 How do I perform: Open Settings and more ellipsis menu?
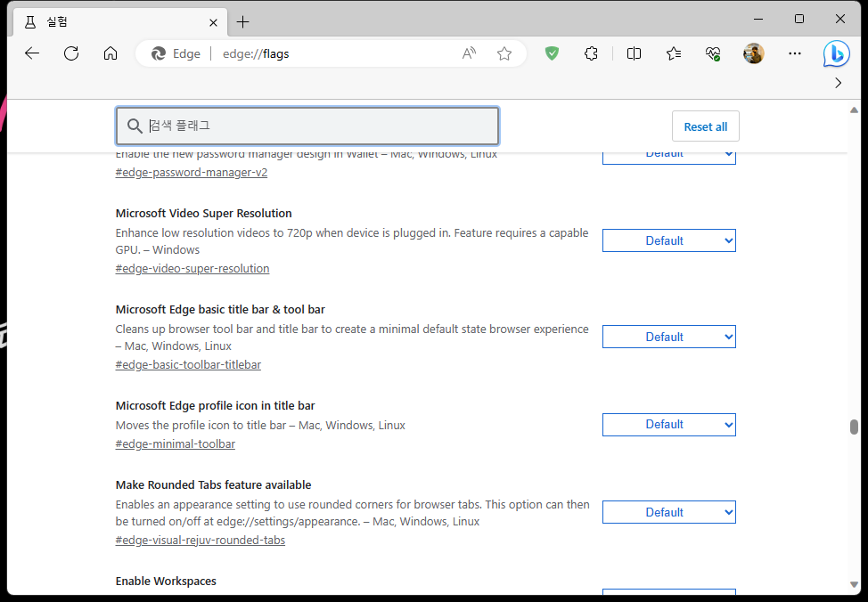point(795,53)
